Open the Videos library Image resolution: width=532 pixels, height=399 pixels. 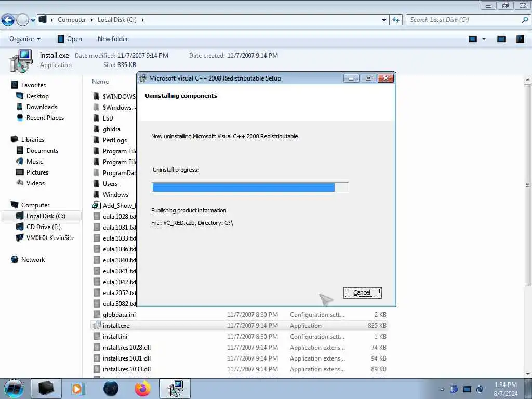click(35, 183)
